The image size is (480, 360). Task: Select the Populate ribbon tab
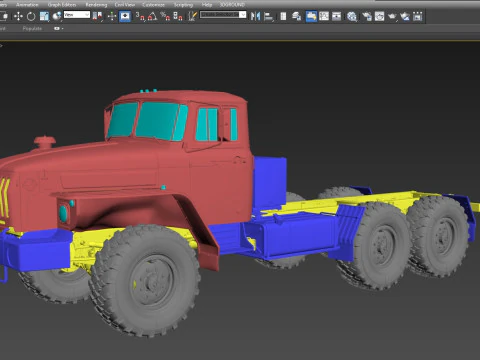click(32, 28)
